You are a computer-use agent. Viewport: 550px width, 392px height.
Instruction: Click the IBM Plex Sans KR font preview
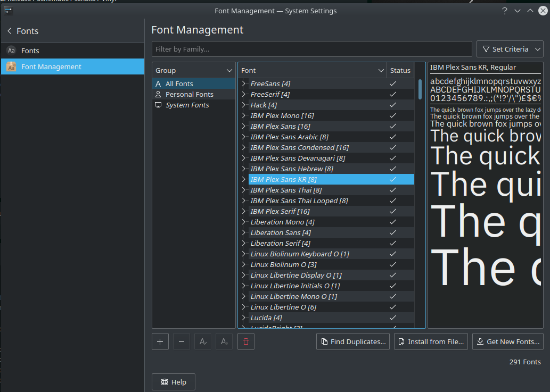click(486, 195)
